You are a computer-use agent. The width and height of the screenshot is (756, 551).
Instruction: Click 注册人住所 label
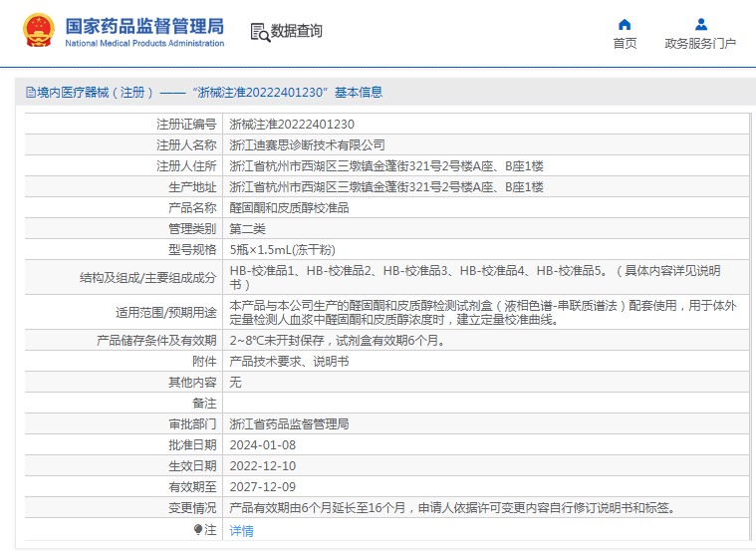coord(186,166)
